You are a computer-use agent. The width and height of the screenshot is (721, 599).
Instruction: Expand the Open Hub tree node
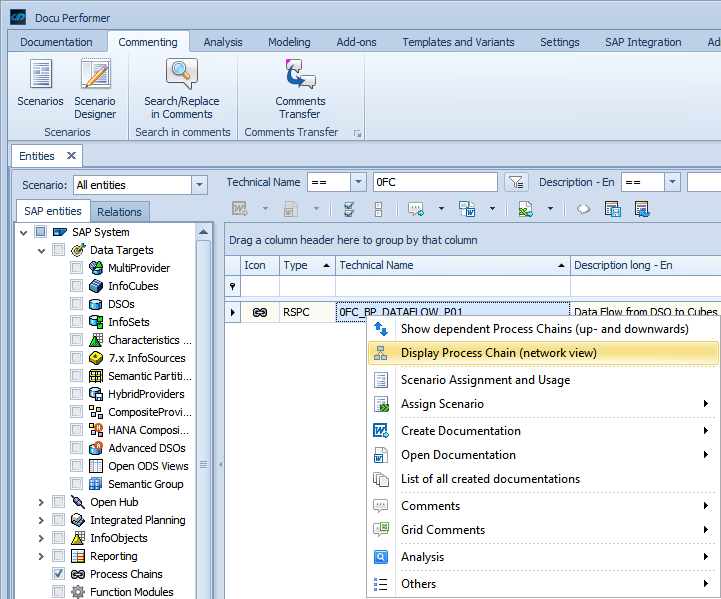41,502
